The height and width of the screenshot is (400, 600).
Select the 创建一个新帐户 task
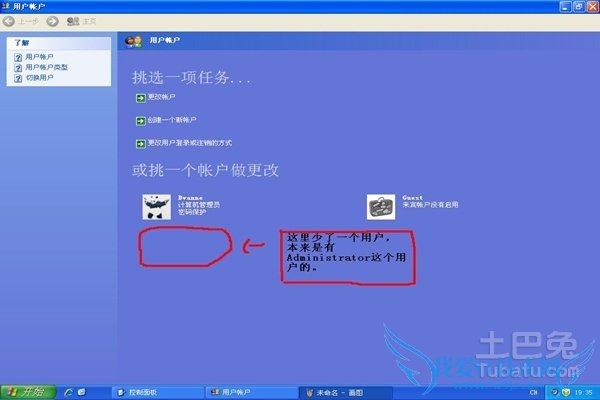pos(172,120)
